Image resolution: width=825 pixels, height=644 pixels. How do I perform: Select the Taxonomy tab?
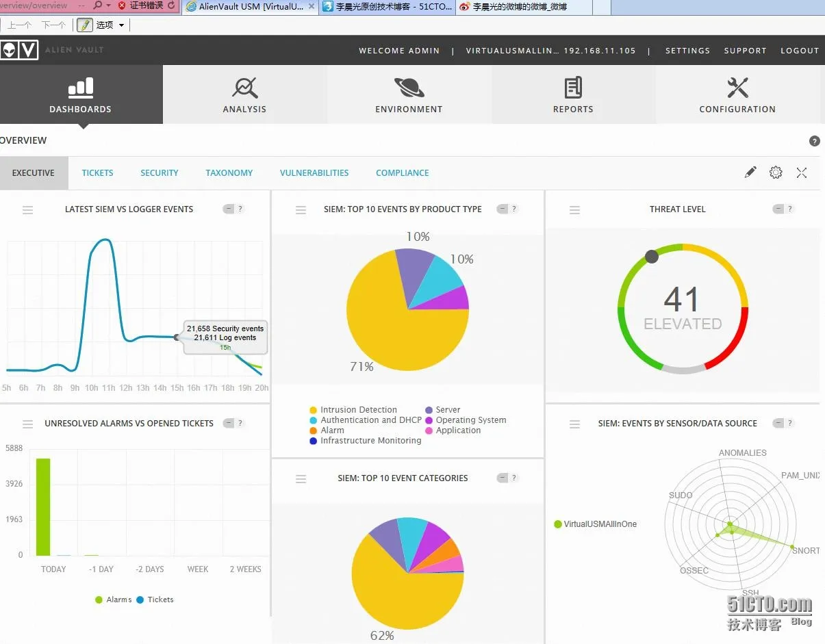(229, 173)
